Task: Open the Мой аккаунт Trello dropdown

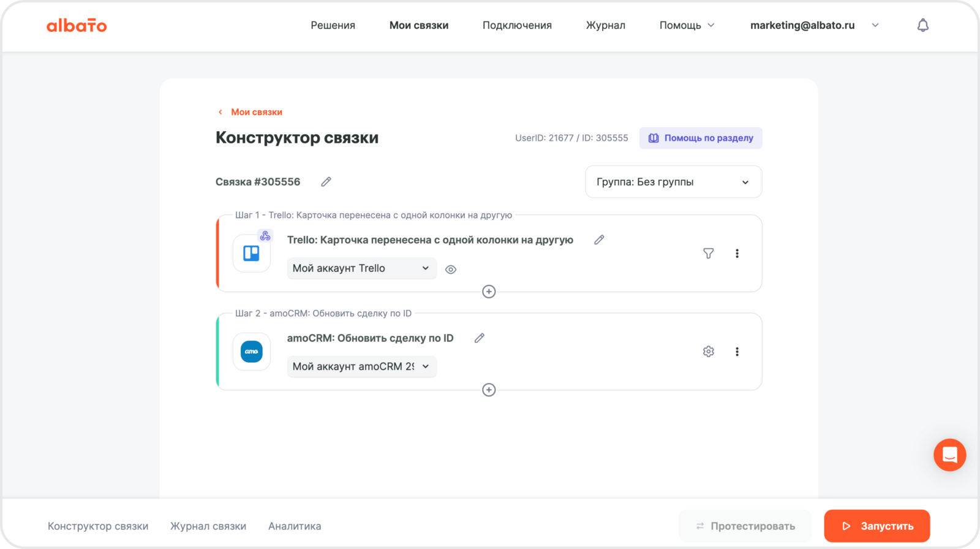Action: tap(361, 268)
